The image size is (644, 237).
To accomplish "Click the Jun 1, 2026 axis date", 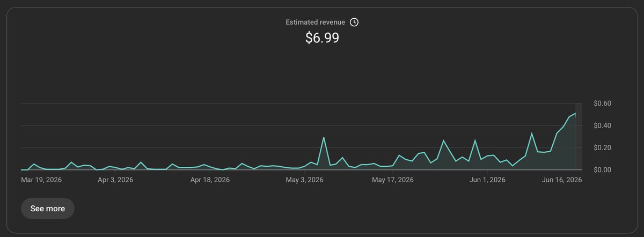I will tap(487, 180).
